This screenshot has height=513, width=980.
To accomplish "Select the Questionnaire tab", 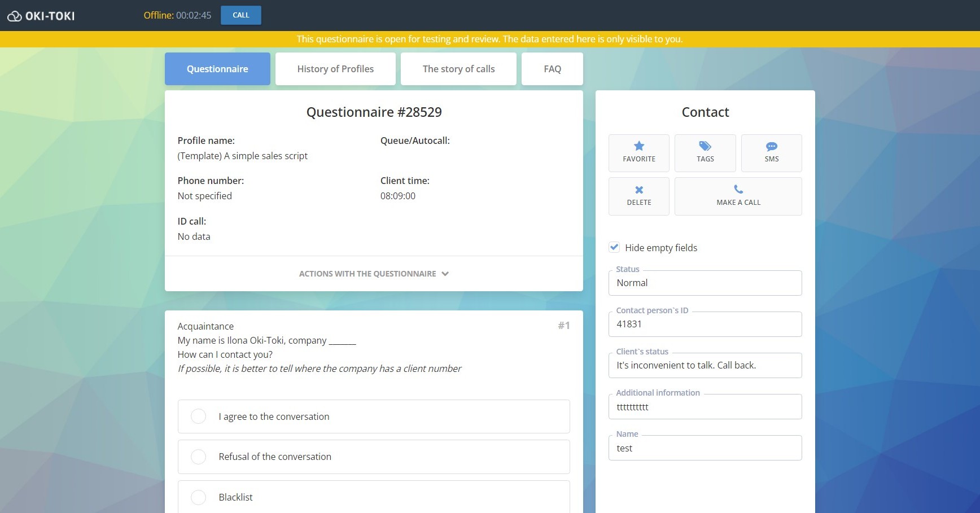I will tap(217, 69).
